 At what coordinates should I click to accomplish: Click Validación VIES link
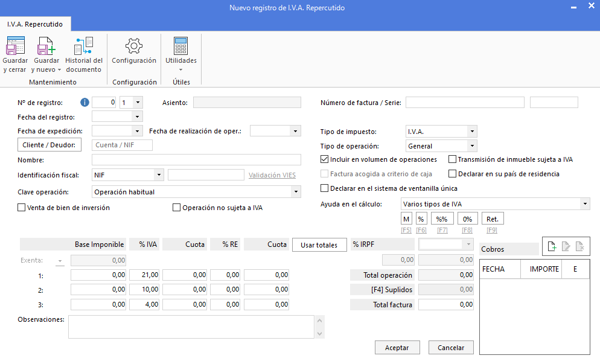pyautogui.click(x=272, y=175)
